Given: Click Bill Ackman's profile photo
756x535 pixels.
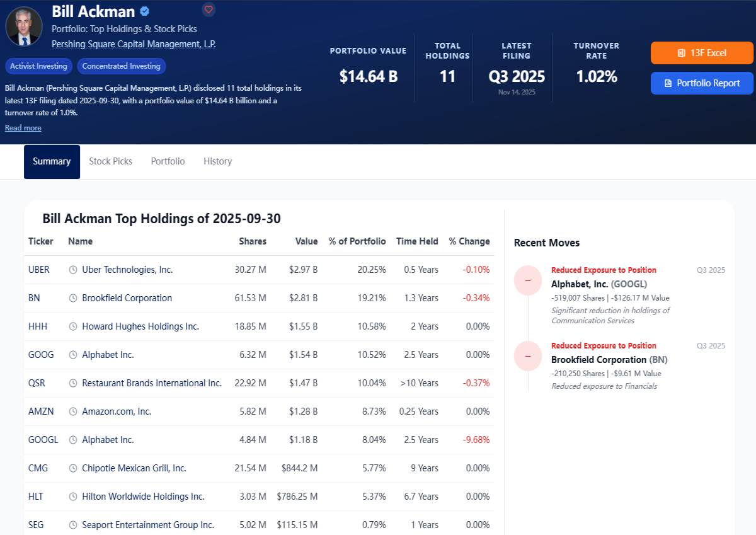Looking at the screenshot, I should click(x=24, y=26).
